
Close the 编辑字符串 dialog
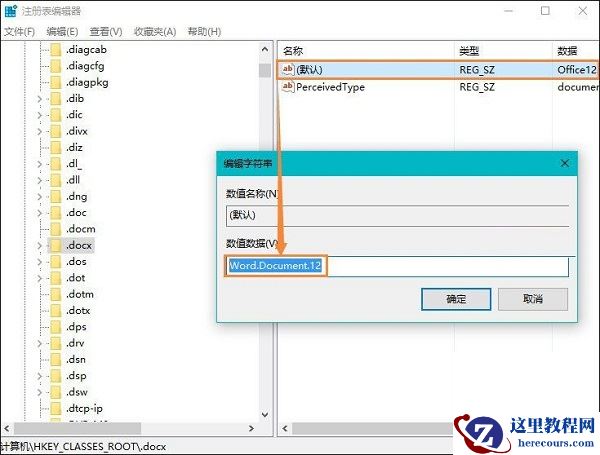pos(564,163)
